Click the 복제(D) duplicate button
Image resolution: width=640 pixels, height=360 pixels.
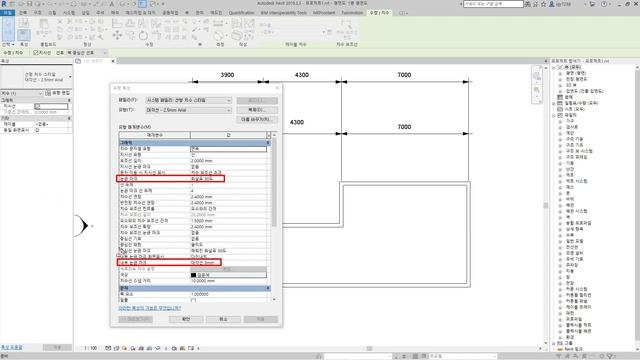click(x=257, y=110)
